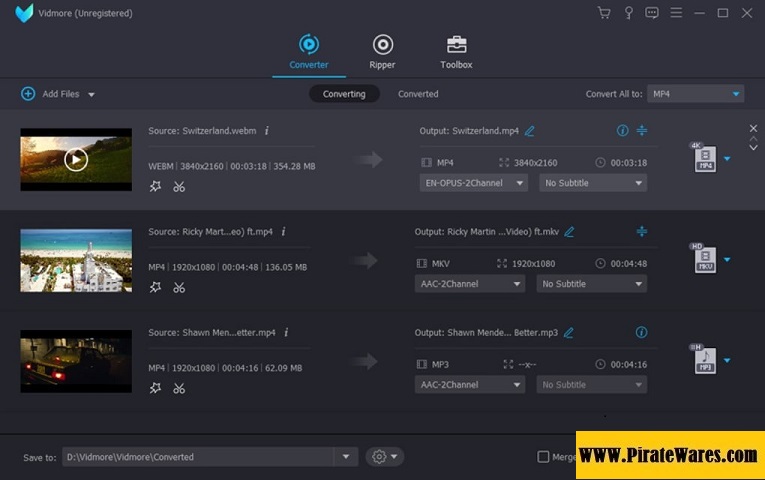This screenshot has width=765, height=480.
Task: Click compress settings icon for Ricky Martin output
Action: (x=642, y=231)
